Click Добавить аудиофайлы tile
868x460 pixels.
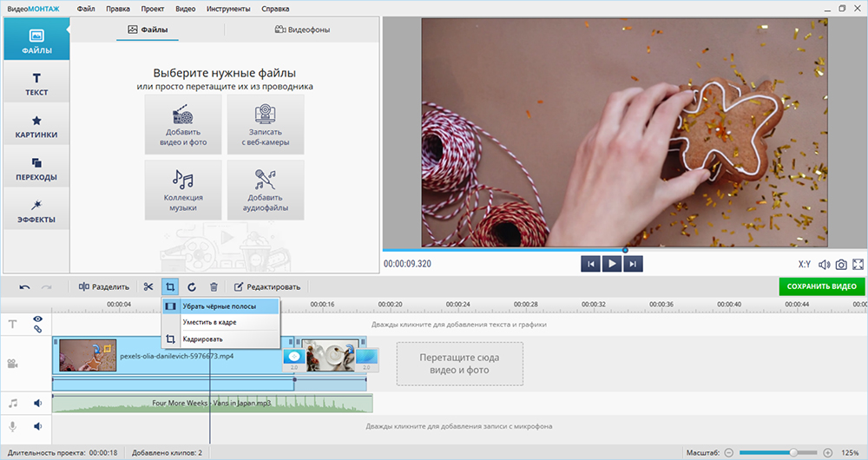tap(265, 190)
